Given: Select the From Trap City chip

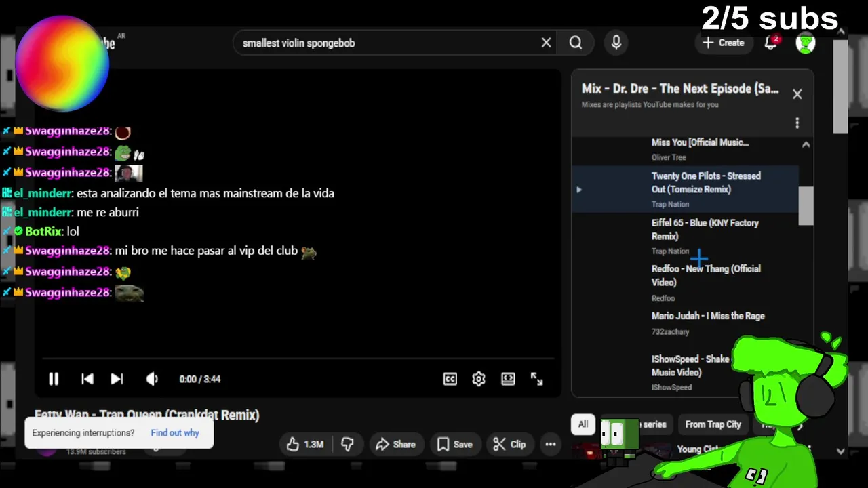Looking at the screenshot, I should tap(713, 424).
